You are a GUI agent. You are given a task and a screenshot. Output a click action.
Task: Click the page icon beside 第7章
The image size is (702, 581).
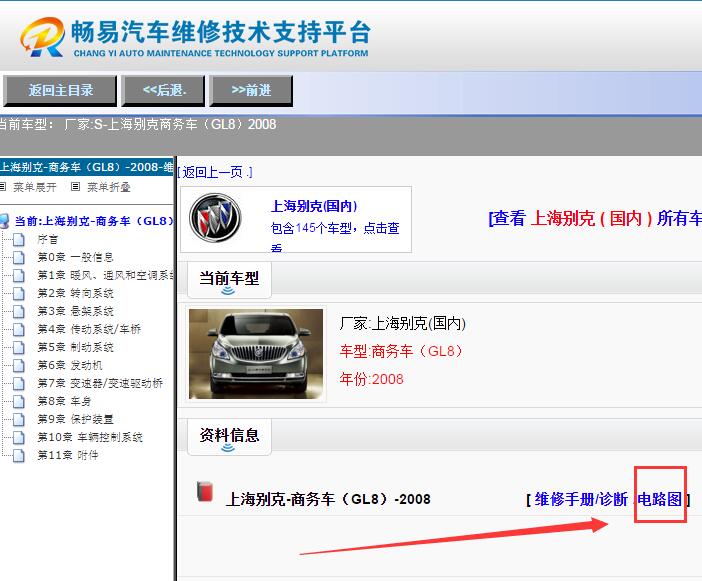[19, 384]
